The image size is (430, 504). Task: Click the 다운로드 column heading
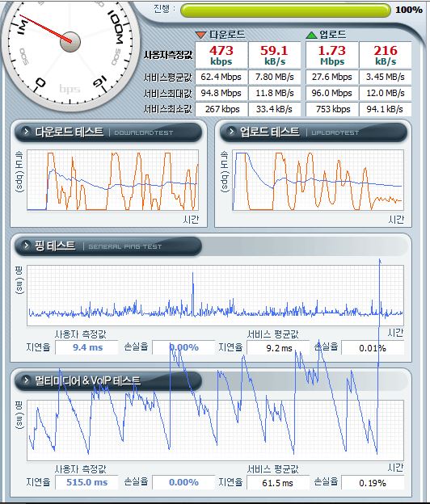pos(227,35)
